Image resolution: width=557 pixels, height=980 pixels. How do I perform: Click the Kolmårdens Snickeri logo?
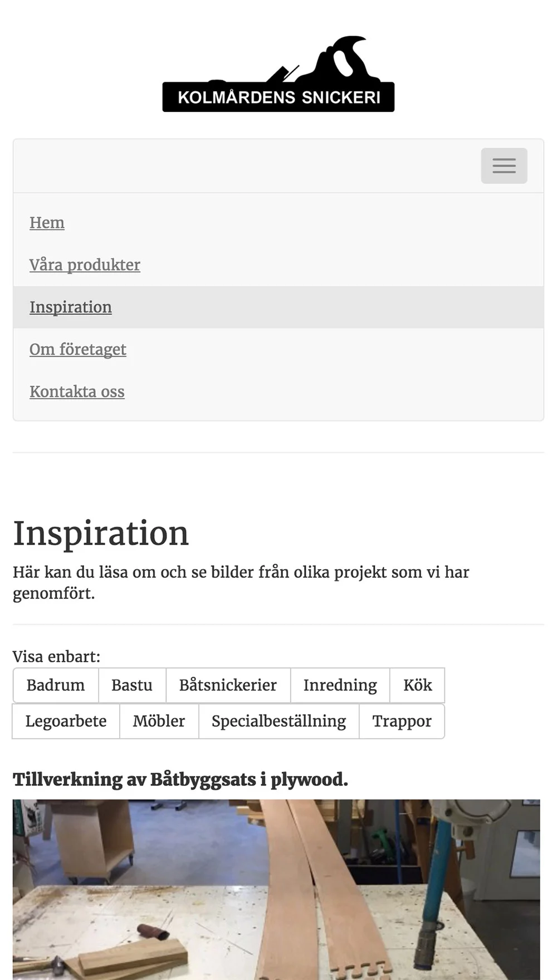coord(278,74)
